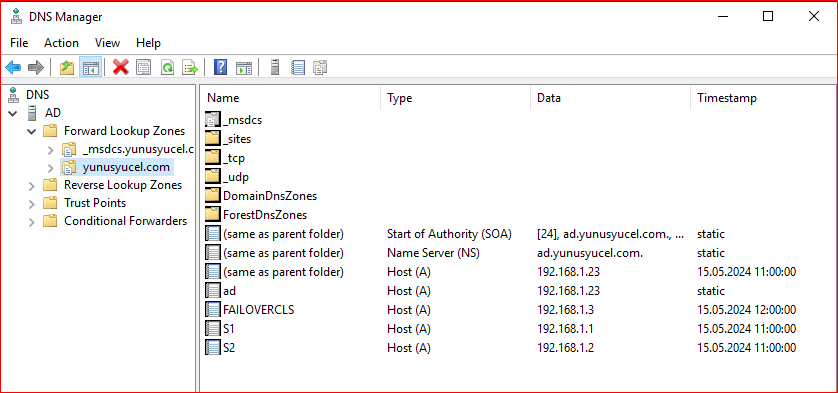Collapse the AD server node
Image resolution: width=838 pixels, height=393 pixels.
point(13,113)
